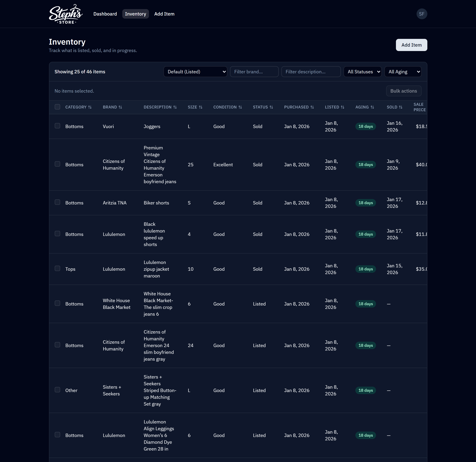Screen dimensions: 476x462
Task: Sort inventory by Brand
Action: tap(112, 107)
